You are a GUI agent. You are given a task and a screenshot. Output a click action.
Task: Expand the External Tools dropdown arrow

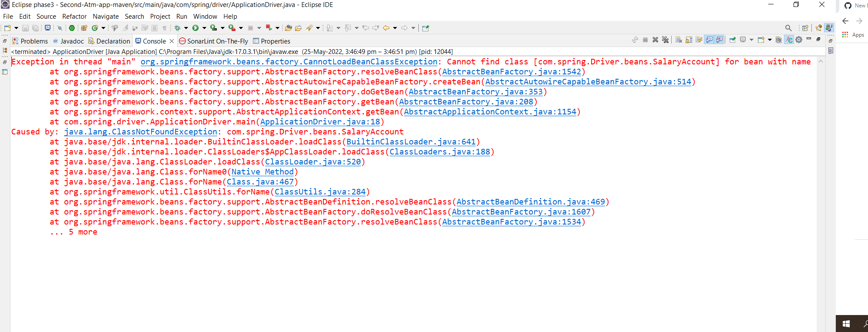click(241, 28)
